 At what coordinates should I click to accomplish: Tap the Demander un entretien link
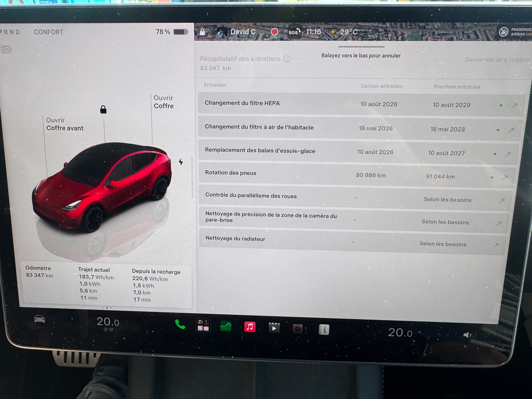click(497, 60)
